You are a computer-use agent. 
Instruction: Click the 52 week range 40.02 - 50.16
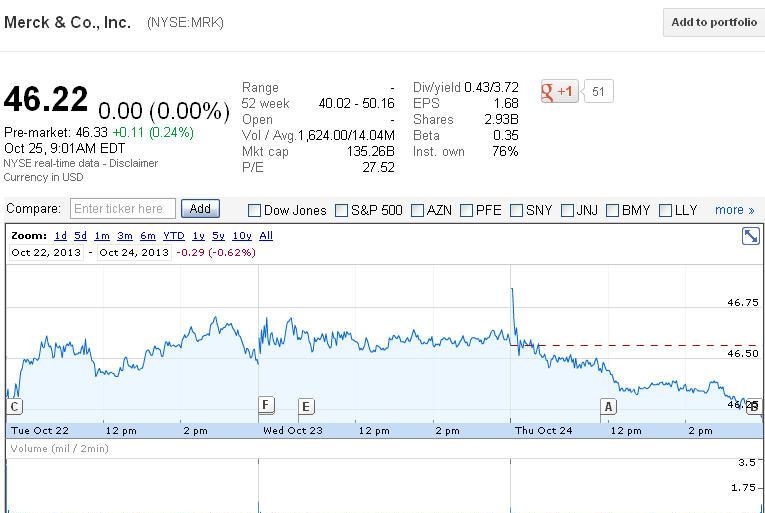tap(356, 103)
